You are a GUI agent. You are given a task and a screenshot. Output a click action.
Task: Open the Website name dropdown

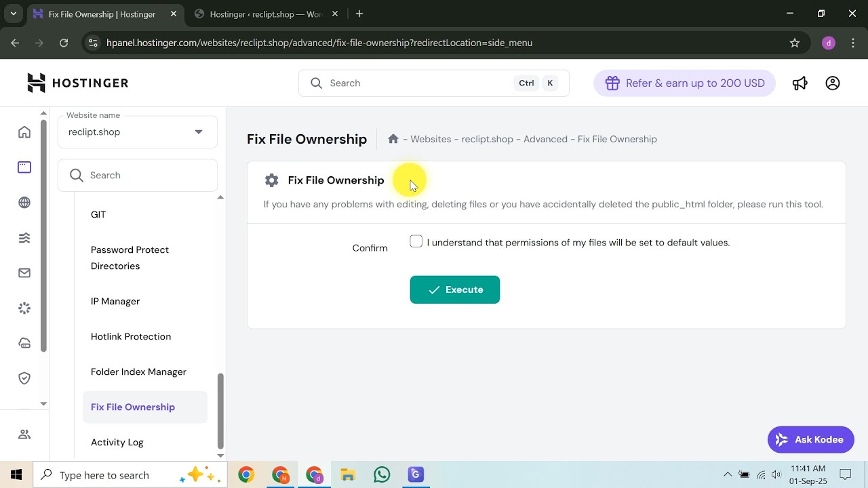[x=138, y=131]
